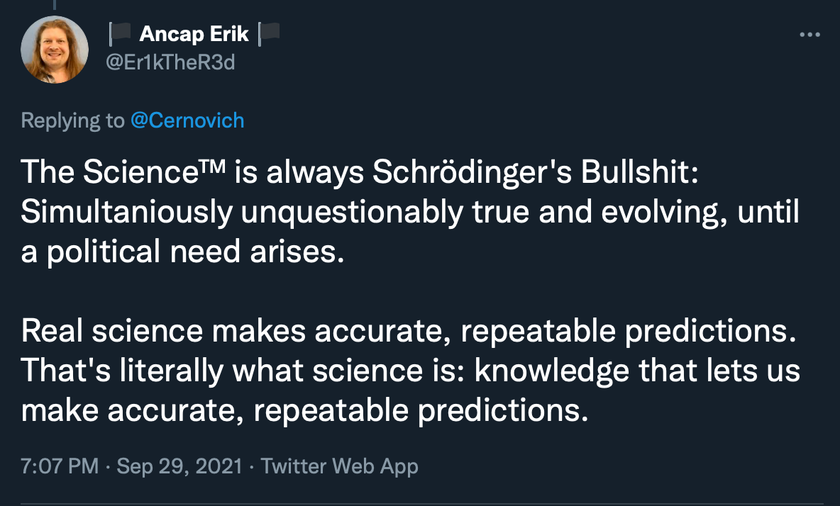Open the @Cernovich mention link
840x506 pixels.
coord(187,120)
